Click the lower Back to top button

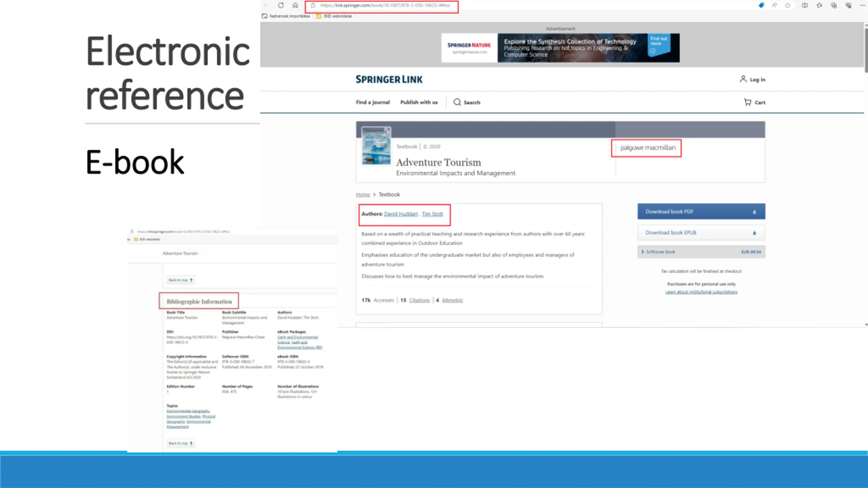tap(181, 443)
